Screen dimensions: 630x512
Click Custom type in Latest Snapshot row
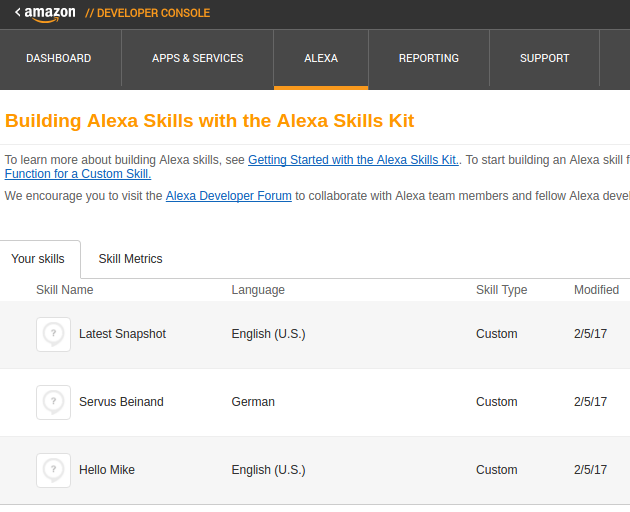497,334
